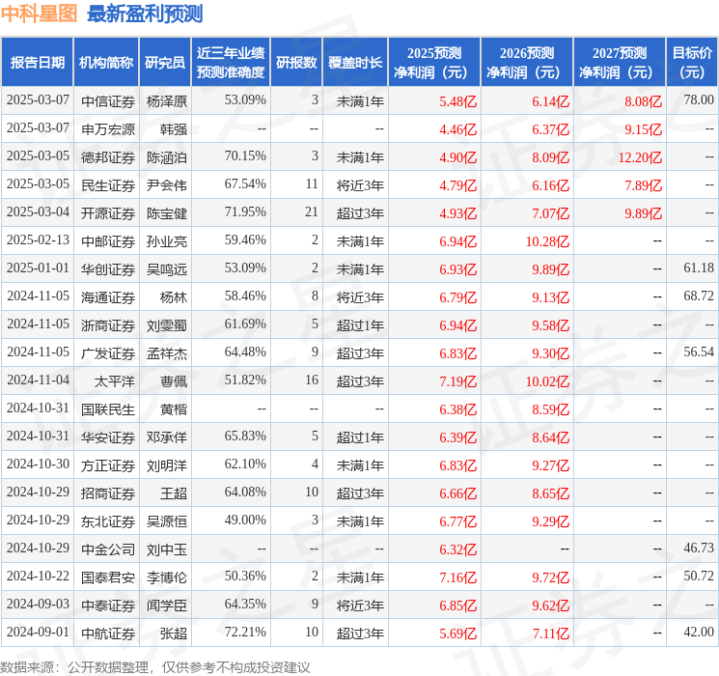Viewport: 719px width, 676px height.
Task: Click analyst name 闻学臣
Action: 166,605
